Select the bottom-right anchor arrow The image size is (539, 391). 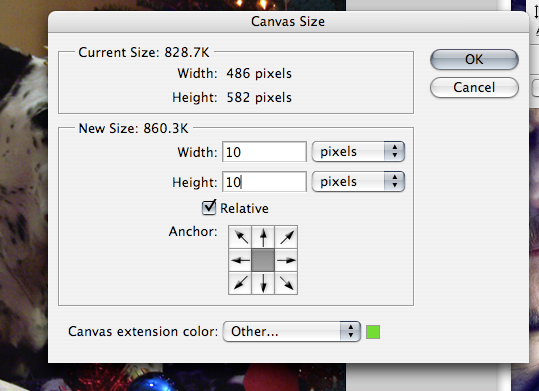pos(286,283)
